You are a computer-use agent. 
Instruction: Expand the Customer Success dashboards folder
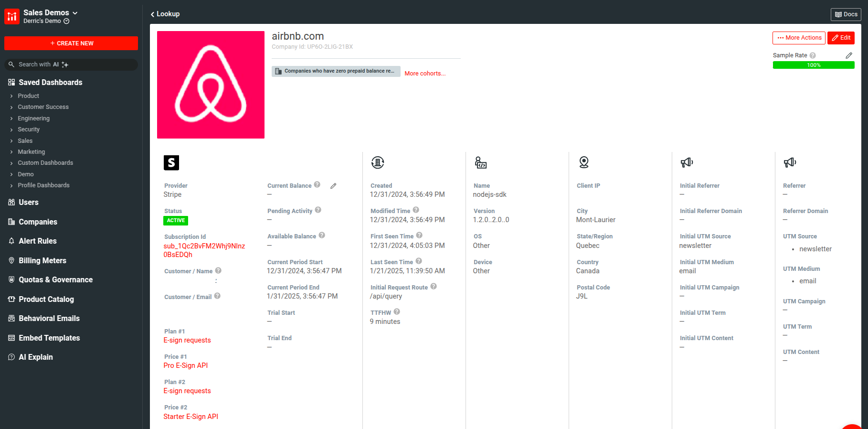point(43,107)
